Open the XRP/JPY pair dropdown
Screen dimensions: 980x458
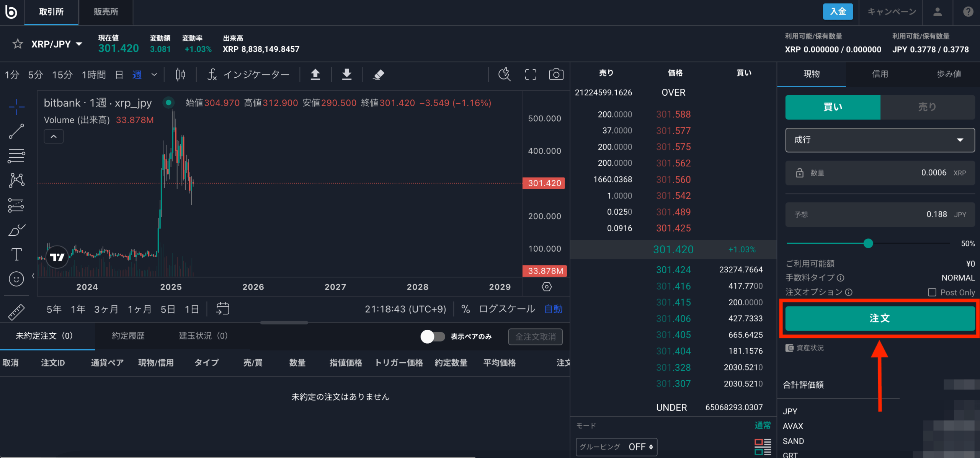tap(57, 44)
